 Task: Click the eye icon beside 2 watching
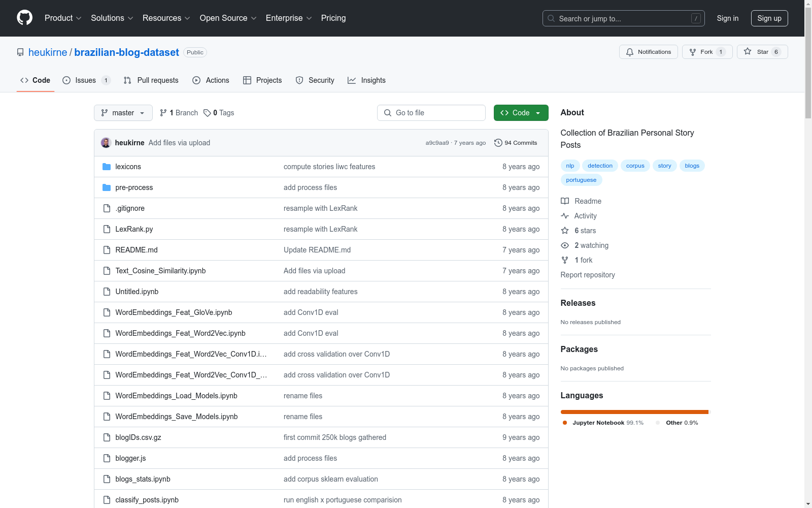pos(565,245)
